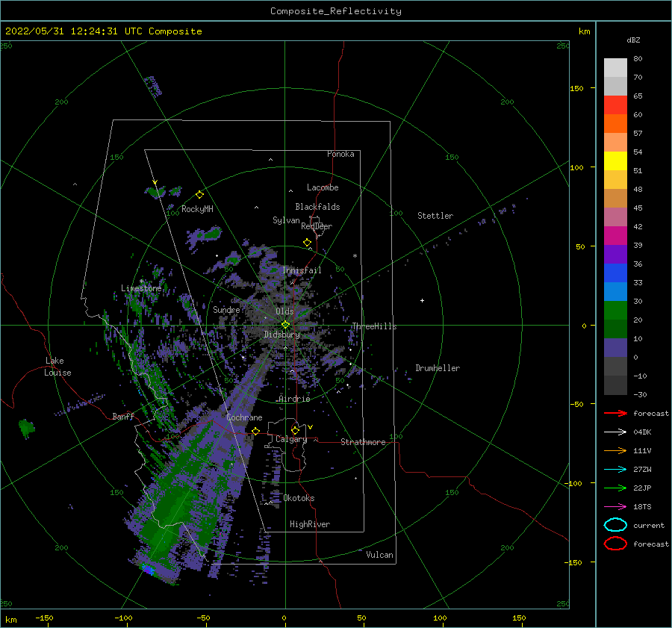The width and height of the screenshot is (672, 628).
Task: Choose the green 22JP arrow legend icon
Action: [x=615, y=488]
